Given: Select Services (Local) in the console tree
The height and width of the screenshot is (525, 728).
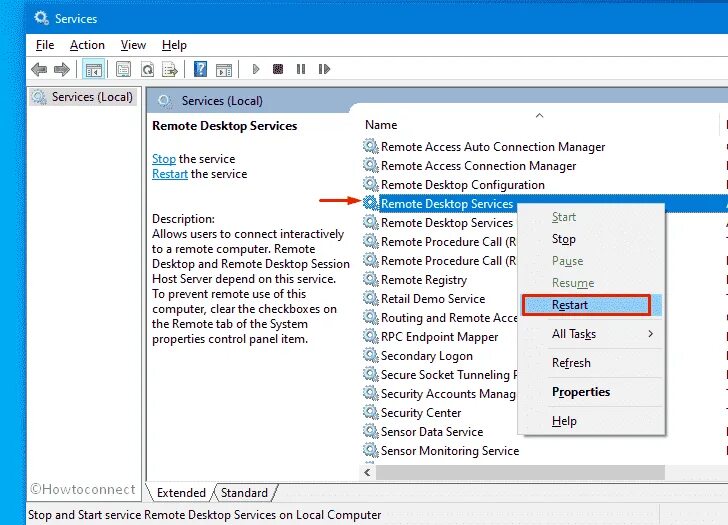Looking at the screenshot, I should tap(83, 97).
